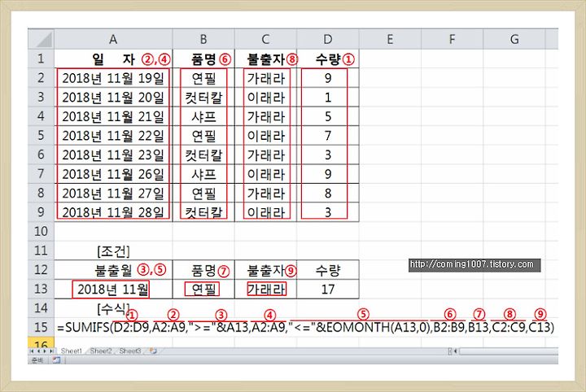Select criteria cell C13 with 가래라
586x392 pixels.
265,289
